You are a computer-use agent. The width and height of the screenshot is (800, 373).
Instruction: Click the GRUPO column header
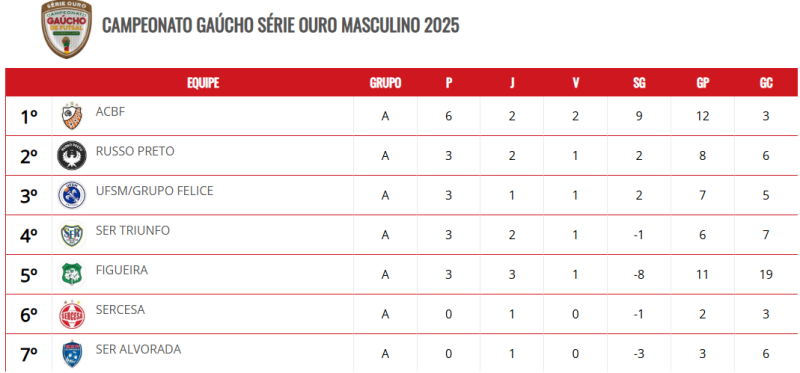[x=385, y=83]
